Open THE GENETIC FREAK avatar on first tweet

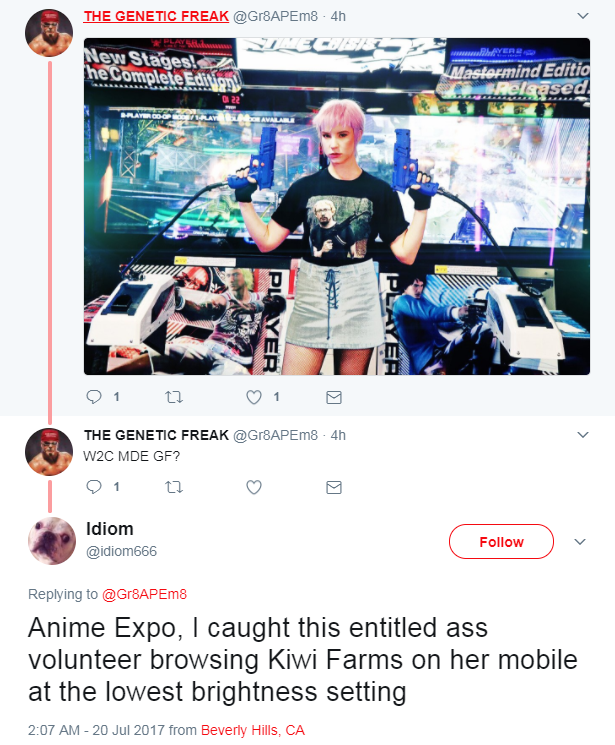click(x=49, y=33)
